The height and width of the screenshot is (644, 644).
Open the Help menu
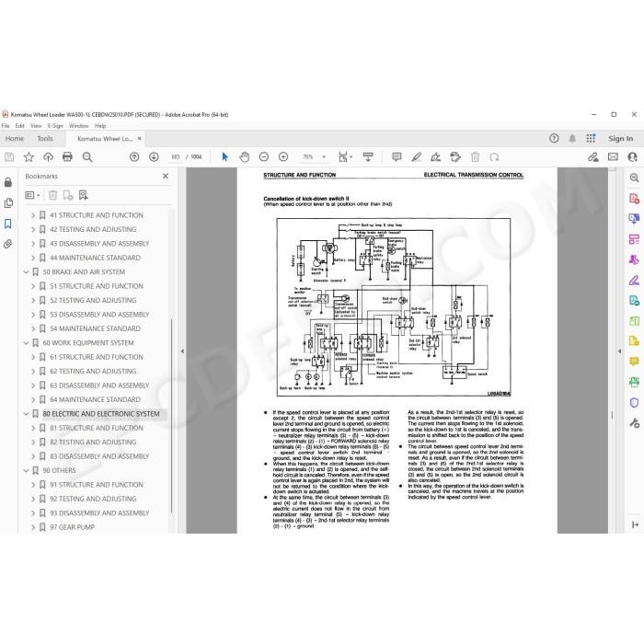[100, 126]
